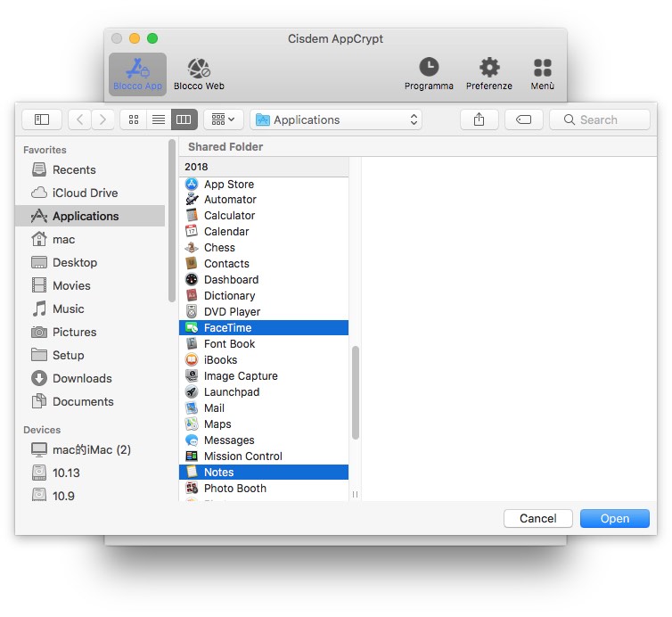Click the Search field
The image size is (672, 617).
coord(600,119)
